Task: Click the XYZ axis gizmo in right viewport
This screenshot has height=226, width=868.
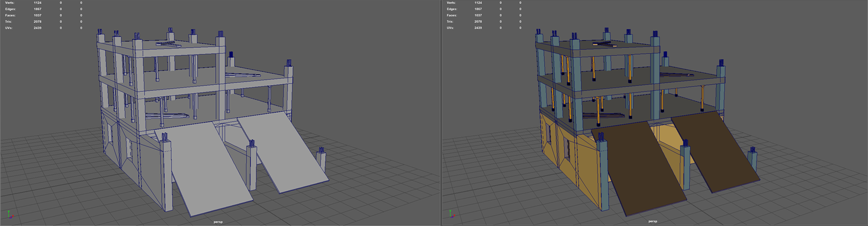Action: coord(450,215)
